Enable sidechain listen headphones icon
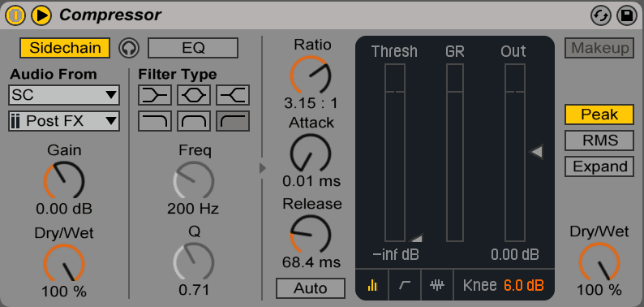This screenshot has height=307, width=644. coord(130,48)
